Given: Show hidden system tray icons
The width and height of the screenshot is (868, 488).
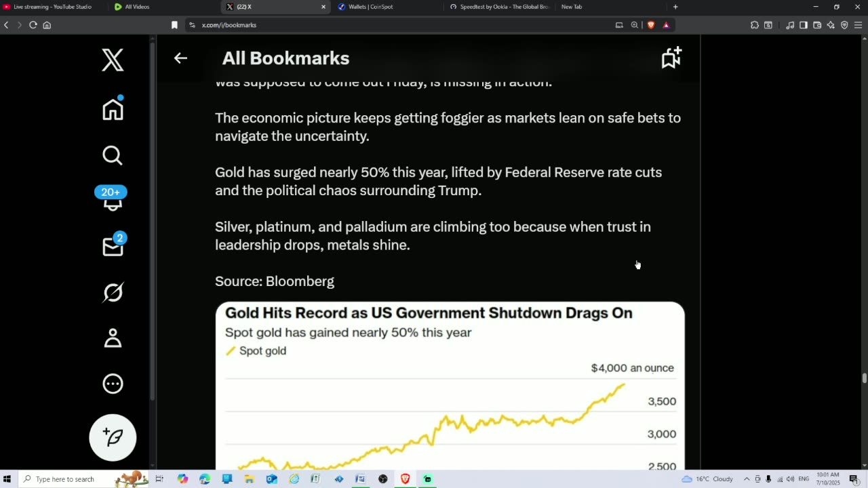Looking at the screenshot, I should [x=747, y=479].
